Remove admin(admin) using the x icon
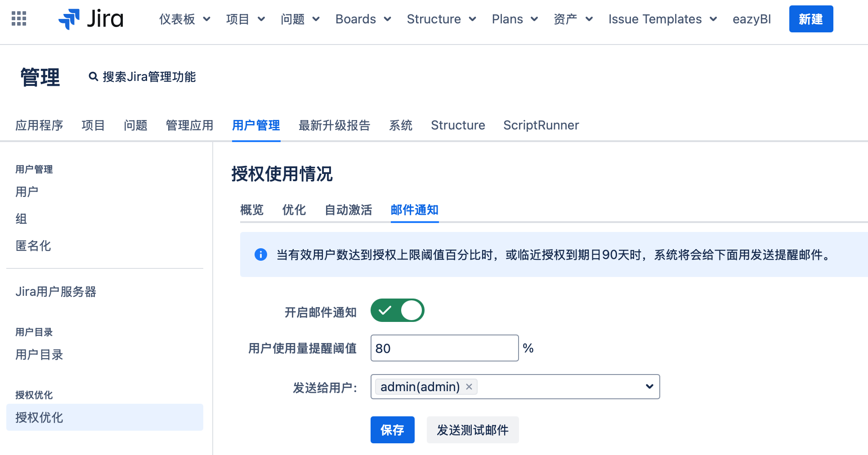Viewport: 868px width, 455px height. click(469, 387)
